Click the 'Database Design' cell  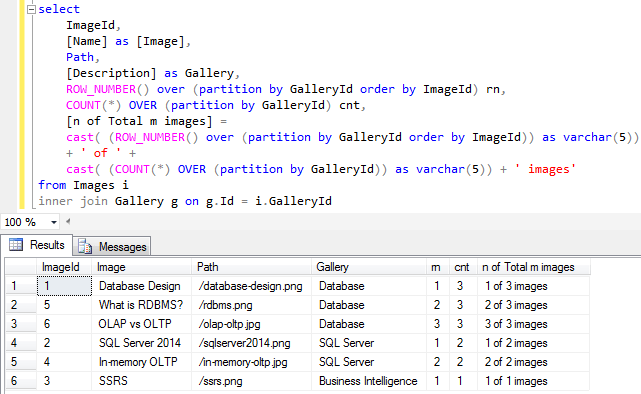[x=141, y=286]
